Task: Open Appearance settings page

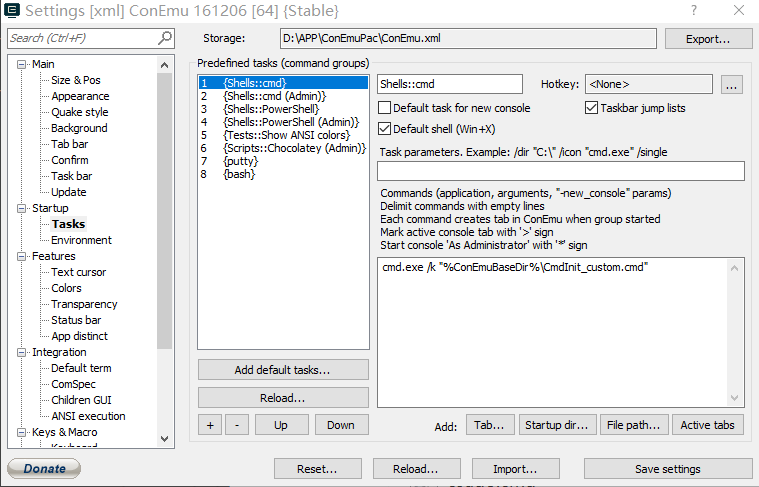Action: 80,96
